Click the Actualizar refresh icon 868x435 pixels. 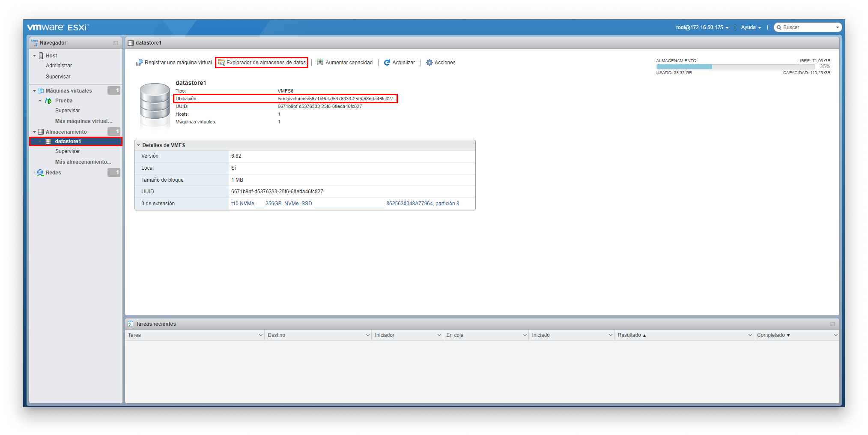pyautogui.click(x=387, y=63)
